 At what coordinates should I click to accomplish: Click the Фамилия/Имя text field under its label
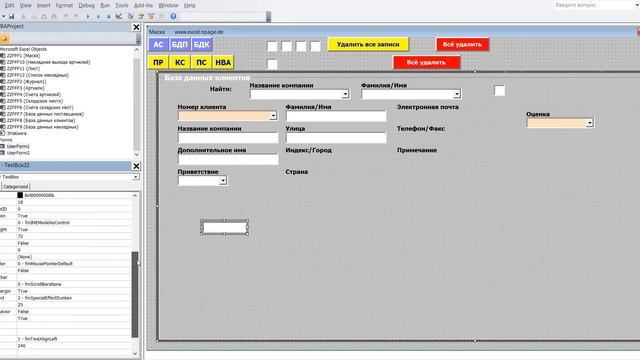point(336,116)
